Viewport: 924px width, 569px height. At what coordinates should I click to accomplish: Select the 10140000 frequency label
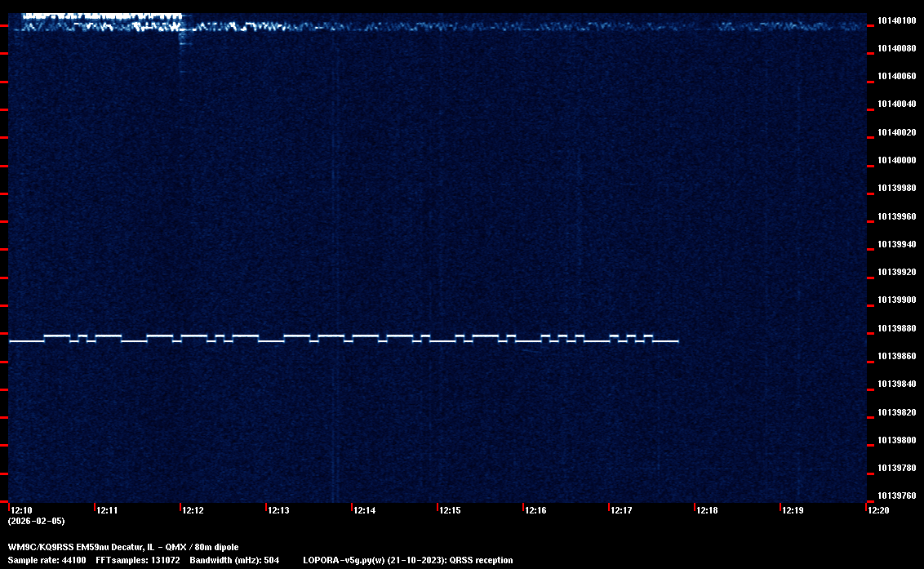coord(896,161)
